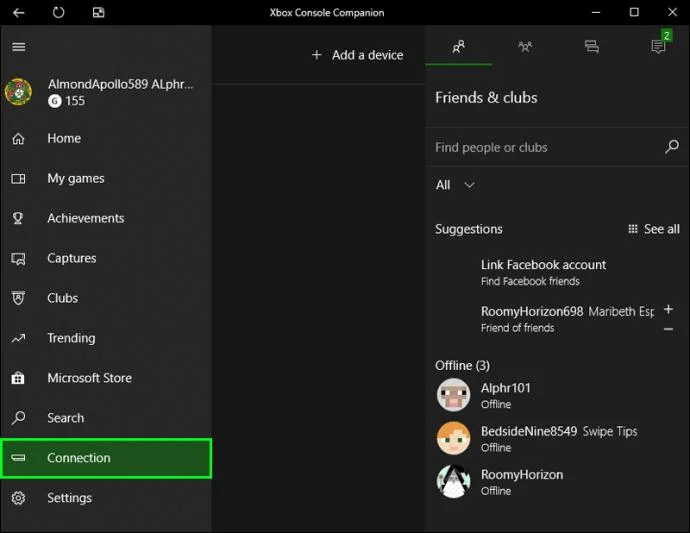Add RoomyHorizon698 with the plus icon
Image resolution: width=690 pixels, height=533 pixels.
668,309
